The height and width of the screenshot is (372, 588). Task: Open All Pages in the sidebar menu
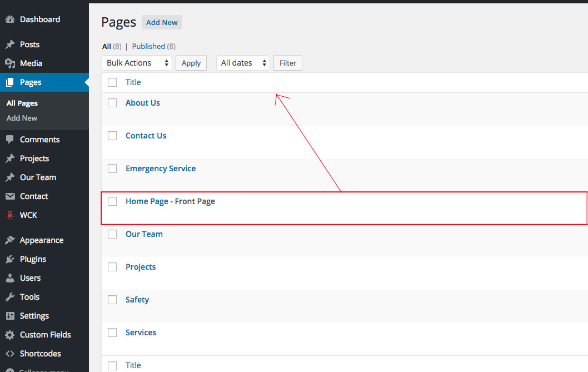[22, 103]
